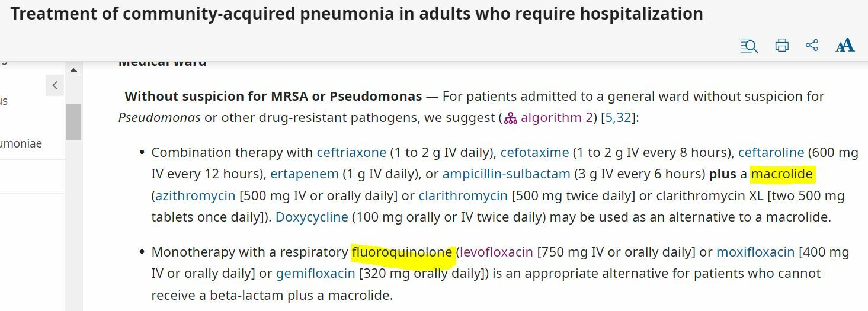This screenshot has height=311, width=868.
Task: Open the find in topic search icon
Action: pos(749,46)
